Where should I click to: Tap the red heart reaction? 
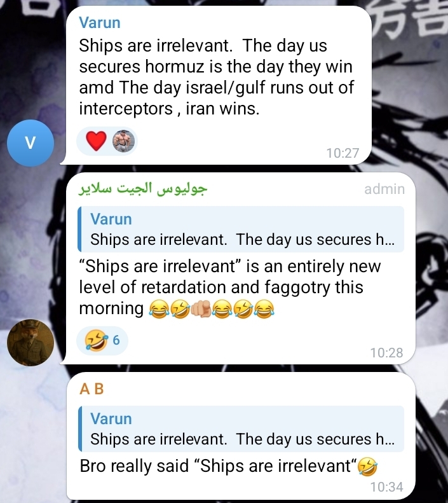click(96, 141)
